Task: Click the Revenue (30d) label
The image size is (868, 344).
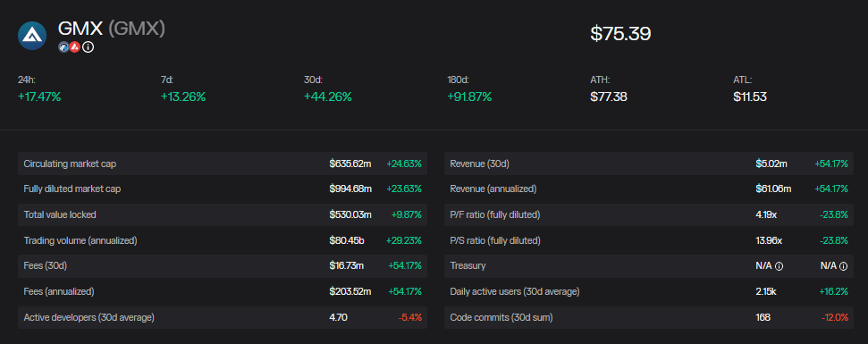Action: click(x=479, y=164)
